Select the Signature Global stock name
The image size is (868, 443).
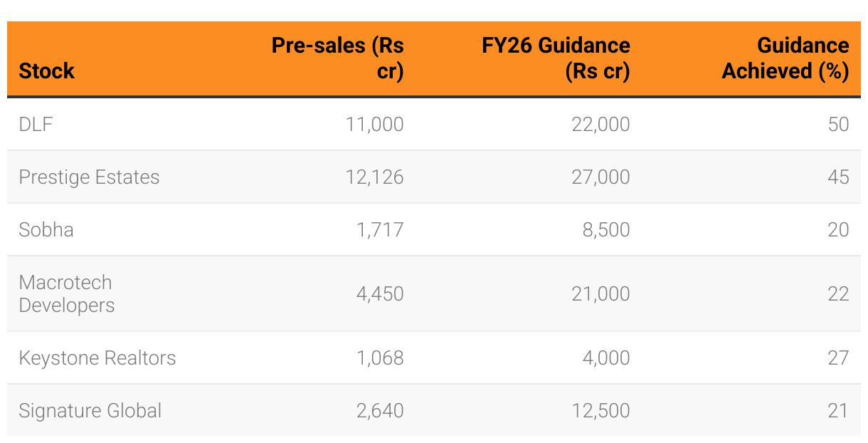point(90,410)
